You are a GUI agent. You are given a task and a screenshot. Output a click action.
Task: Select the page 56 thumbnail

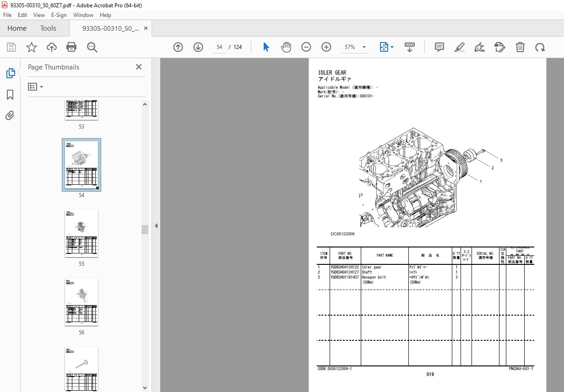(x=81, y=302)
